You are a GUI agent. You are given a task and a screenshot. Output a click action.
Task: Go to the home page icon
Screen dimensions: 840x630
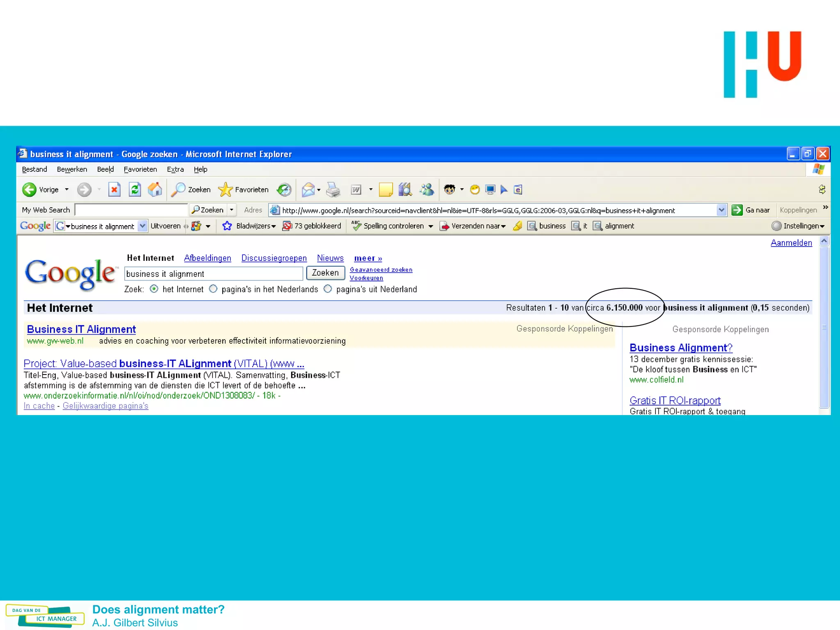(x=155, y=189)
